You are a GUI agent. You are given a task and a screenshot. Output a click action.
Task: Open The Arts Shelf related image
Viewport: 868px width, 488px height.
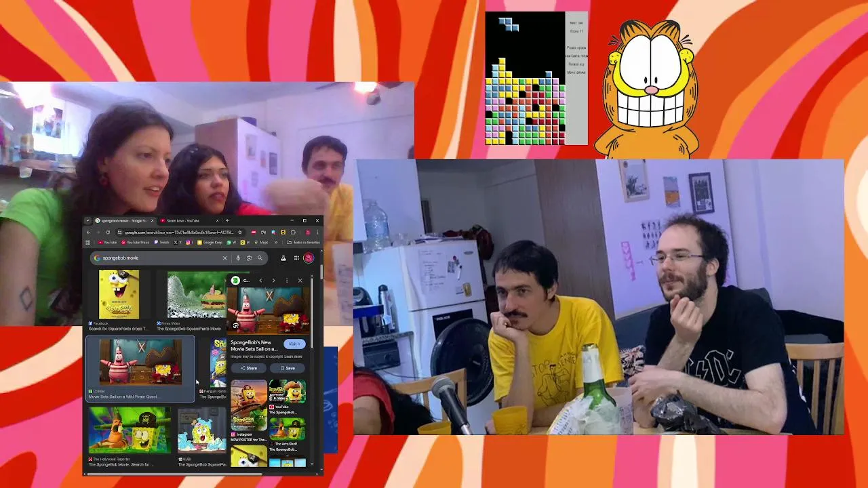pos(288,428)
